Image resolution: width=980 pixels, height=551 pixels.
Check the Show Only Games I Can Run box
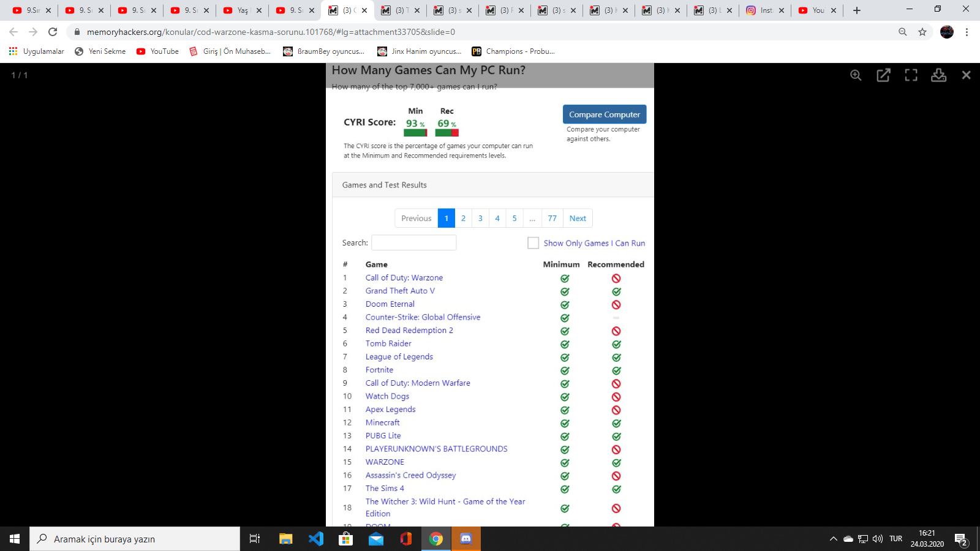[x=533, y=243]
